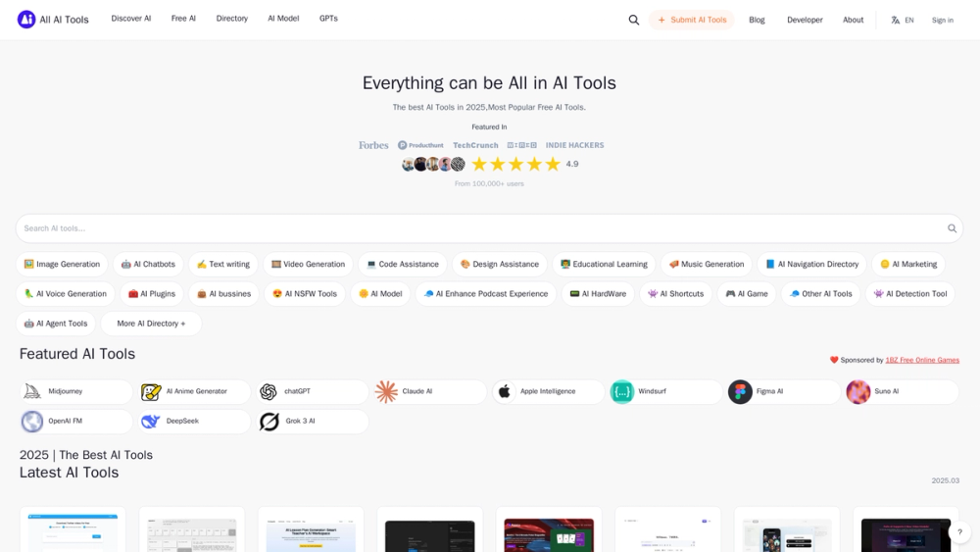This screenshot has width=980, height=552.
Task: Open the AI Model menu item
Action: point(283,19)
